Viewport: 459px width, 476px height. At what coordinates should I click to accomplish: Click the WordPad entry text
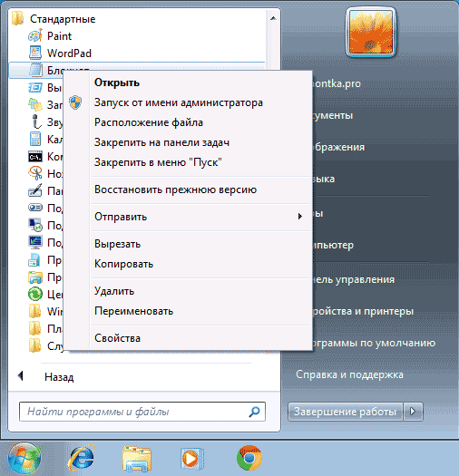click(x=69, y=53)
